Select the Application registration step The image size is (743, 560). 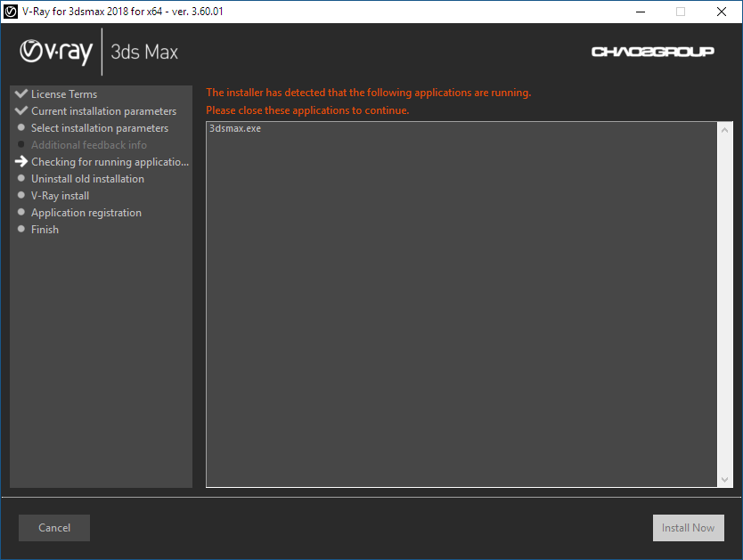tap(86, 213)
